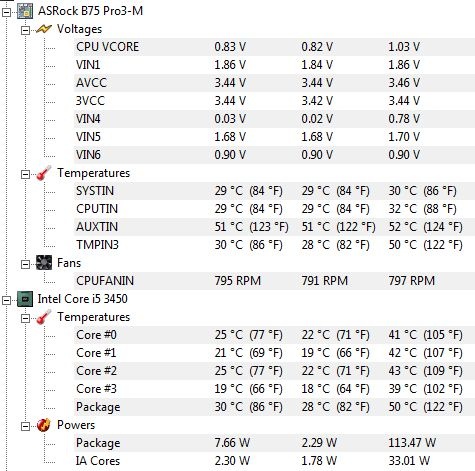Collapse the Fans section

click(25, 265)
